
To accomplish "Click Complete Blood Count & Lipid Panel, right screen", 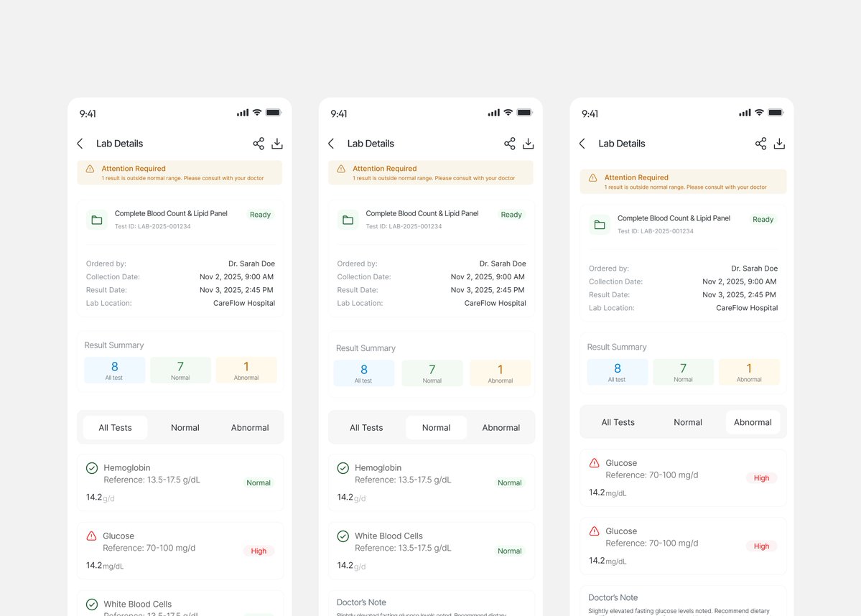I will [674, 218].
